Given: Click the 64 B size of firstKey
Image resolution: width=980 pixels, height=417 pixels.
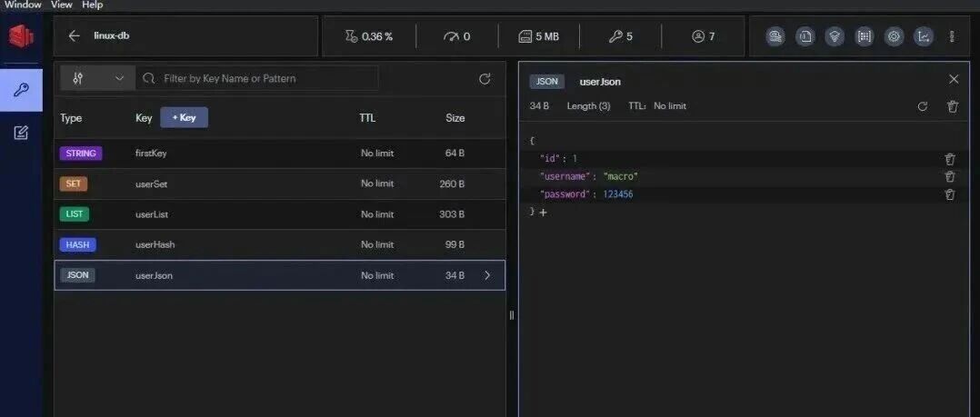Looking at the screenshot, I should (x=455, y=153).
